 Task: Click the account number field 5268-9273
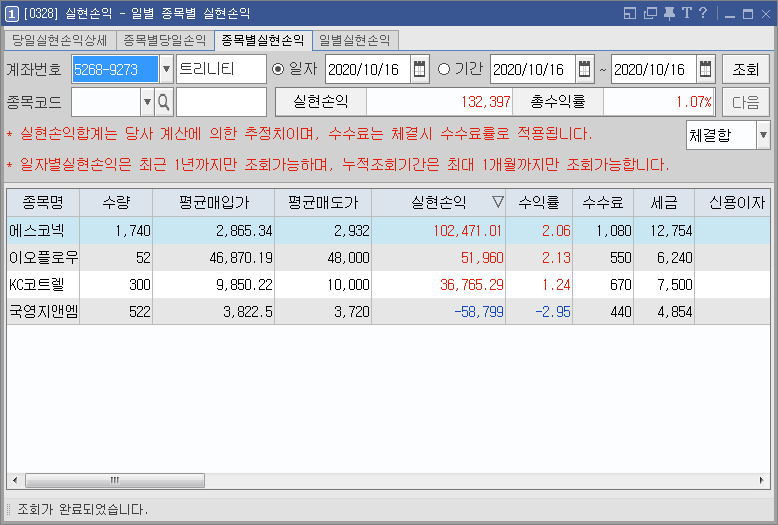pyautogui.click(x=115, y=69)
